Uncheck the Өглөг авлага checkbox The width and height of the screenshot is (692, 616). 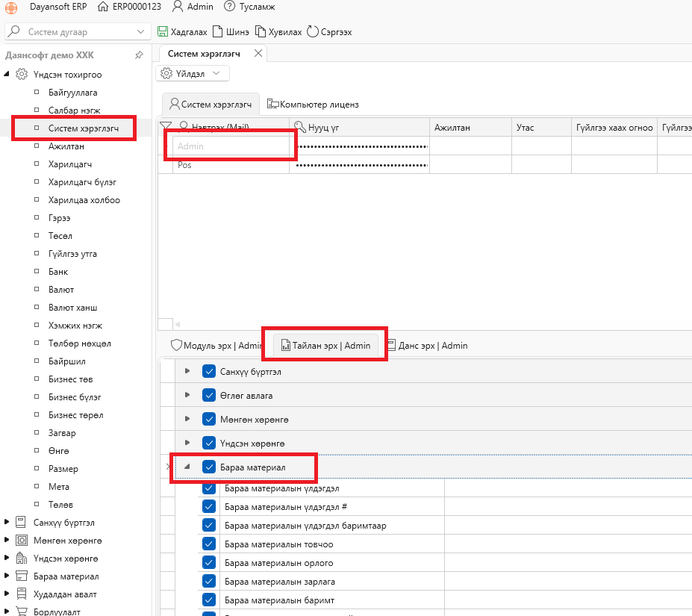[x=209, y=395]
